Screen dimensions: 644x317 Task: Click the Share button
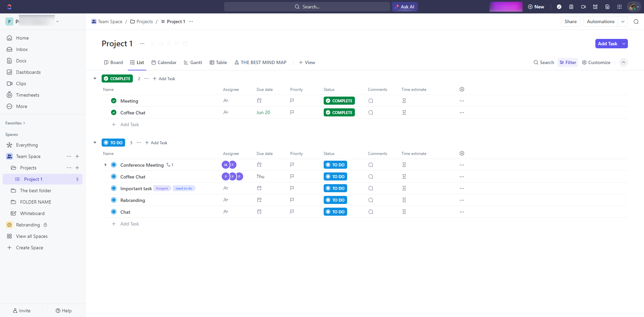click(x=570, y=21)
